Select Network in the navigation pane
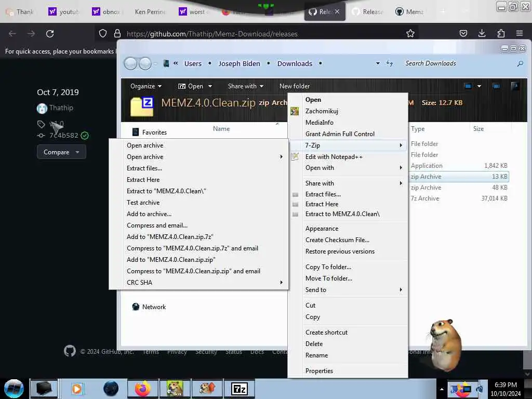This screenshot has width=532, height=399. 154,307
